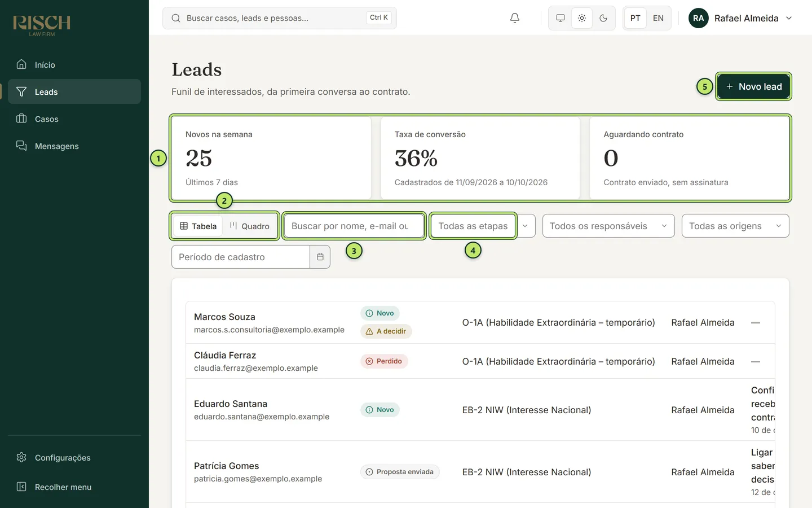Switch to Tabela view

pos(198,226)
